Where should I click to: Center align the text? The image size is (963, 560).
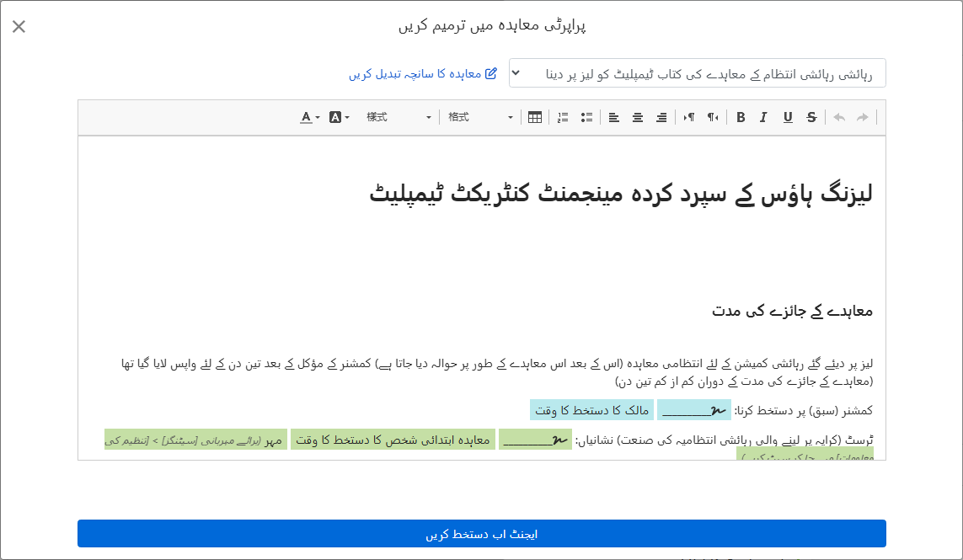tap(638, 117)
